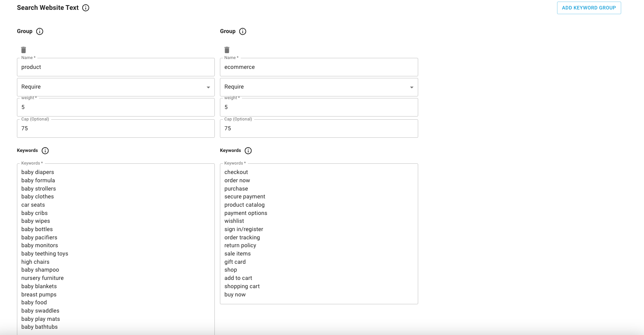Delete the ecommerce keyword group

[x=227, y=50]
